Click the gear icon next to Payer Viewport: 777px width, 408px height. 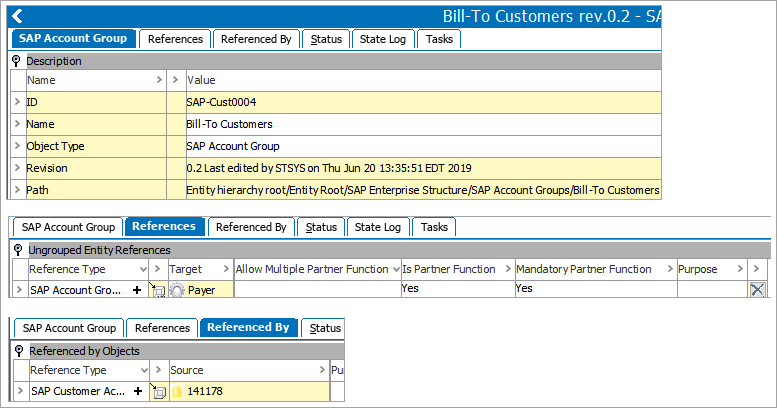coord(177,290)
